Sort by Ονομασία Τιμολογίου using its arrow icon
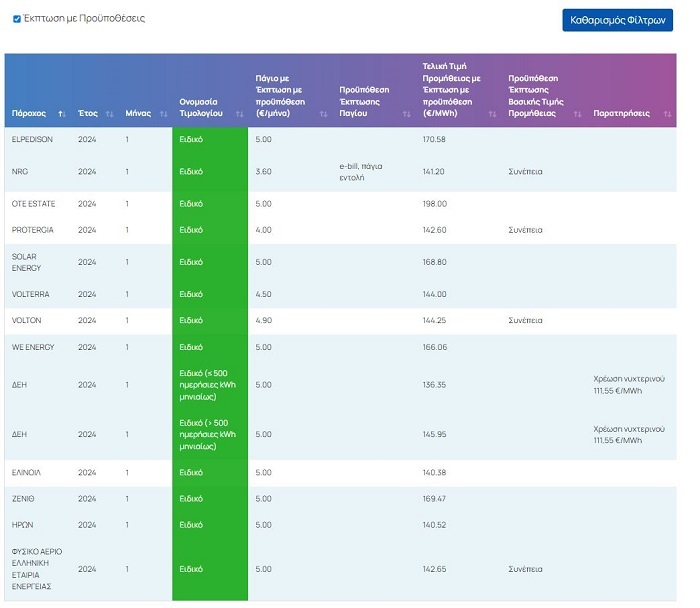The height and width of the screenshot is (608, 700). (x=239, y=114)
